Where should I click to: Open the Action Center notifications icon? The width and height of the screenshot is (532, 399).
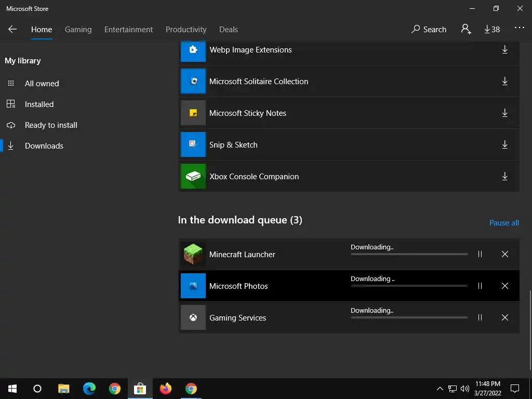(515, 389)
